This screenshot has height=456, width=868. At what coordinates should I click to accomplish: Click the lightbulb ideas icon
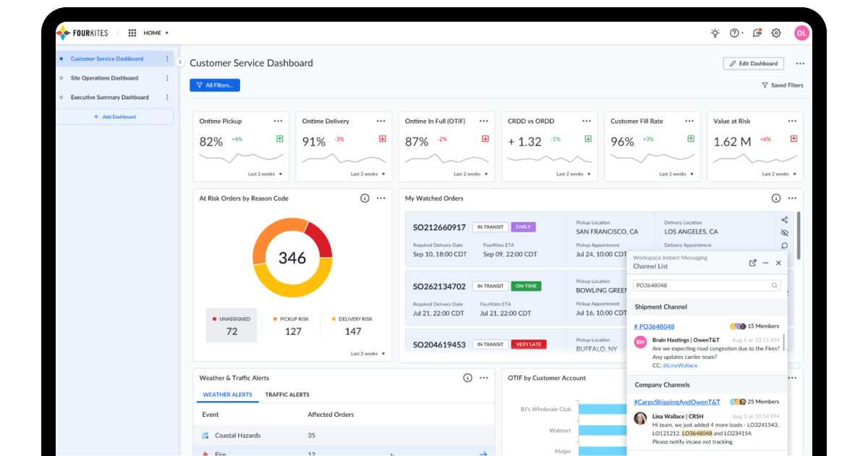715,33
